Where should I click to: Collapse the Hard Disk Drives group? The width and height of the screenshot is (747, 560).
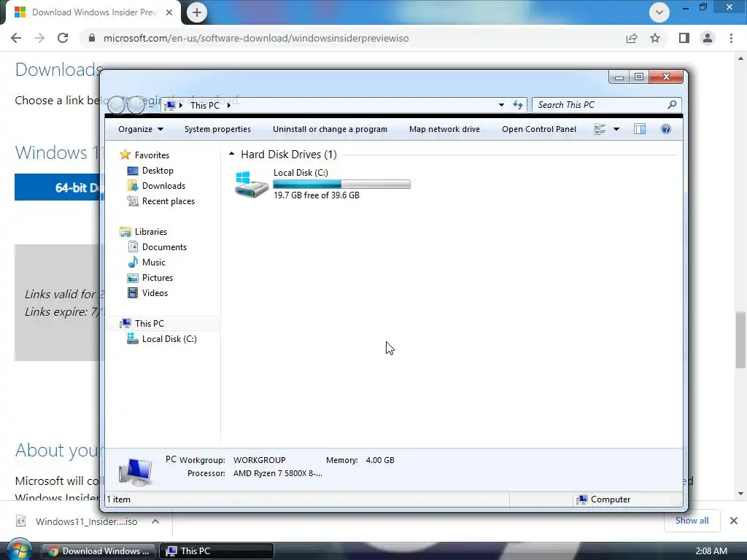point(231,154)
